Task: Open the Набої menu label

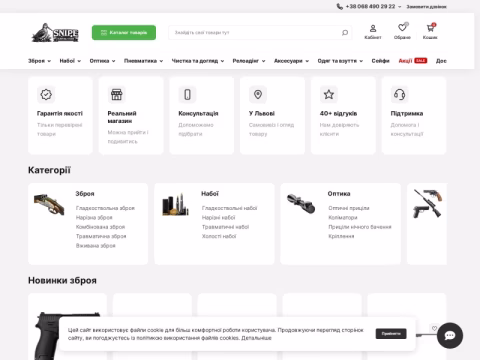Action: tap(67, 61)
